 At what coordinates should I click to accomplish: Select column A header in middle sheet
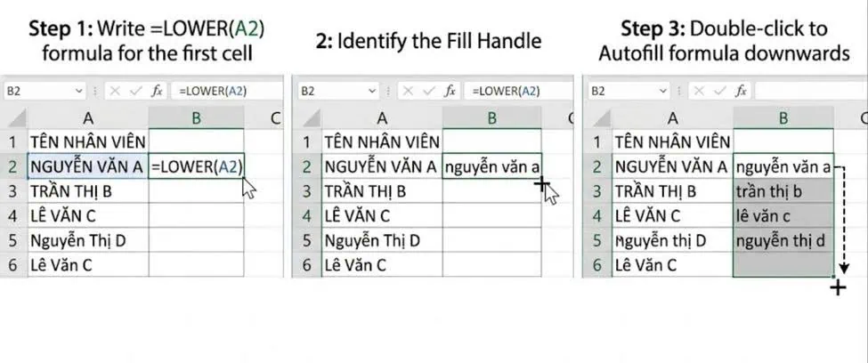(382, 117)
